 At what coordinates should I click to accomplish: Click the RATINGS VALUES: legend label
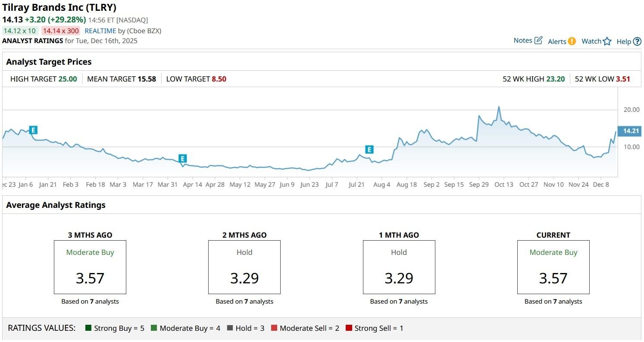42,328
